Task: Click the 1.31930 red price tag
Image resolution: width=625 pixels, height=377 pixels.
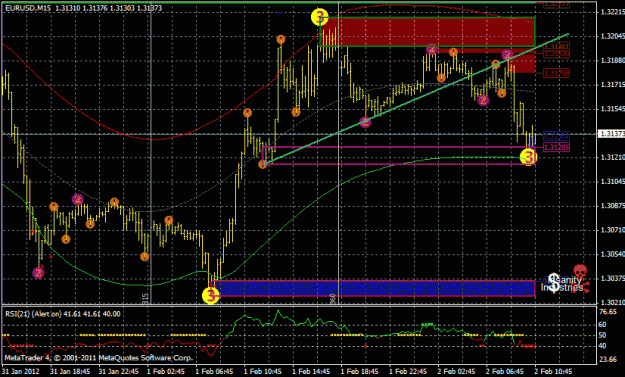Action: point(557,54)
